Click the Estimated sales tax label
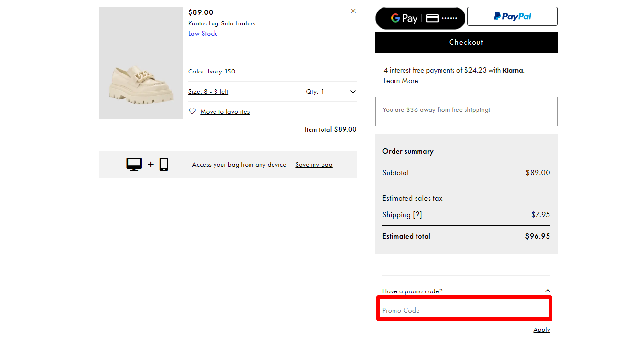The height and width of the screenshot is (340, 644). 413,198
